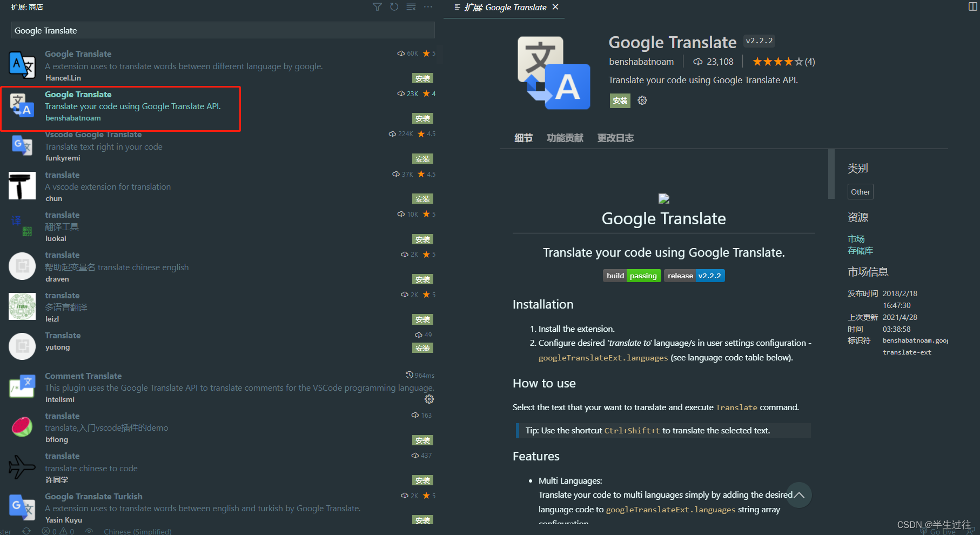The image size is (980, 535).
Task: Install leizl translate extension
Action: pyautogui.click(x=422, y=319)
